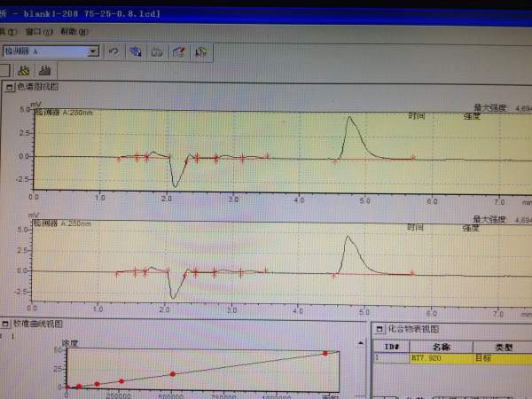Image resolution: width=532 pixels, height=399 pixels.
Task: Click the peak-start marker at 4.5 min, upper chromatogram
Action: pyautogui.click(x=334, y=160)
